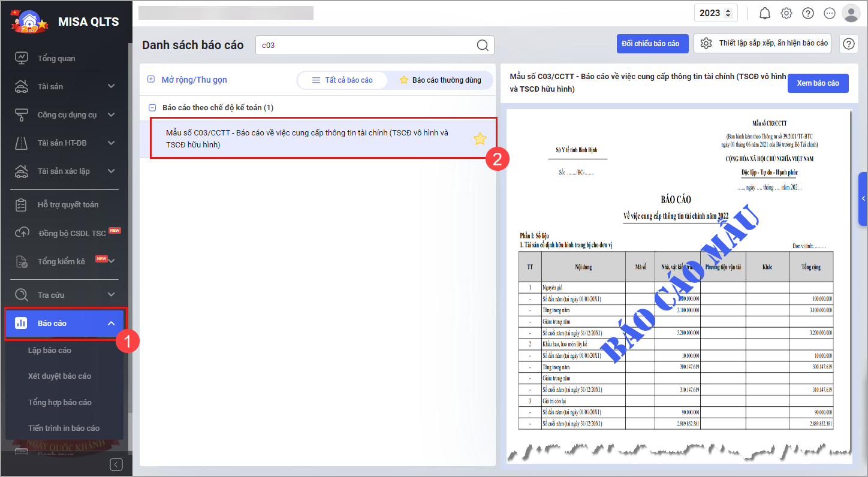Expand the Tài sản xác lập chevron
Viewport: 868px width, 477px height.
click(x=111, y=171)
